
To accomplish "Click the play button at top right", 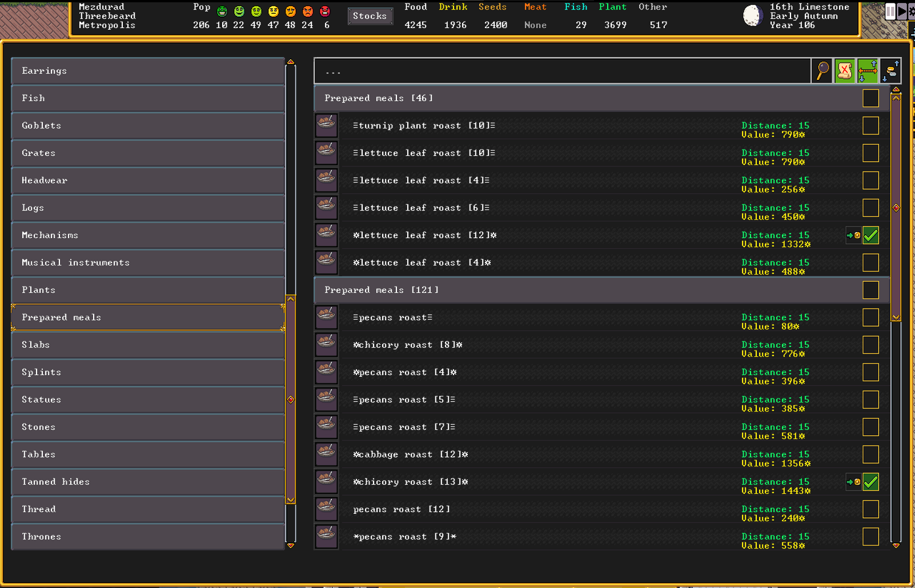I will point(902,11).
